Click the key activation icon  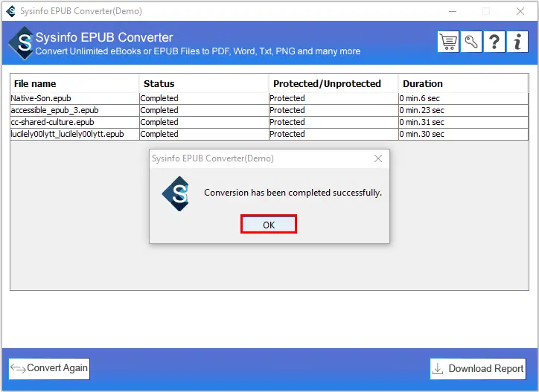tap(471, 42)
